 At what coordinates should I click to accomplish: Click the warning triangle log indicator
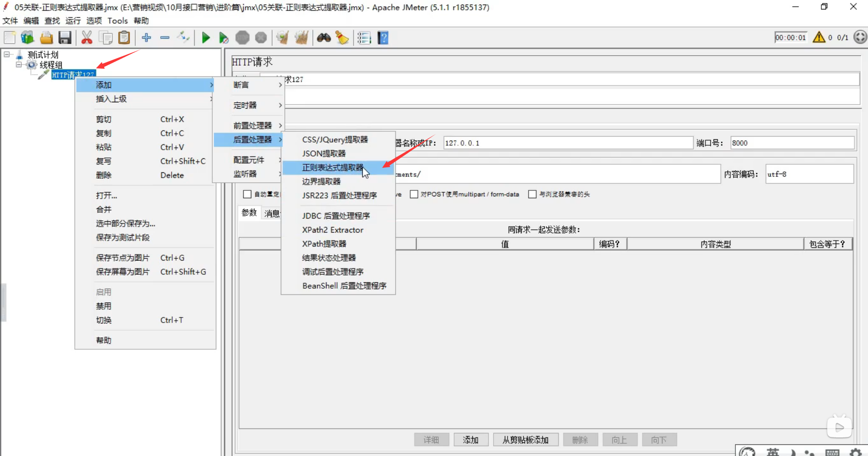819,37
